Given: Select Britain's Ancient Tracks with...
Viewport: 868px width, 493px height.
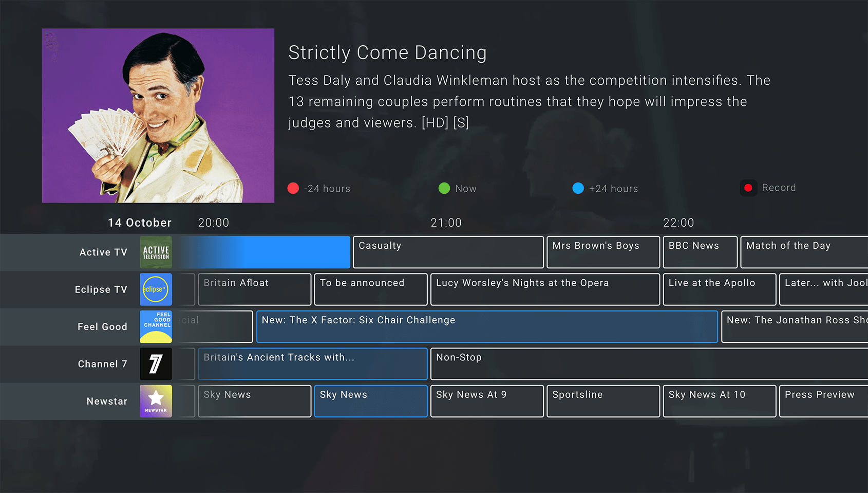Looking at the screenshot, I should (313, 364).
